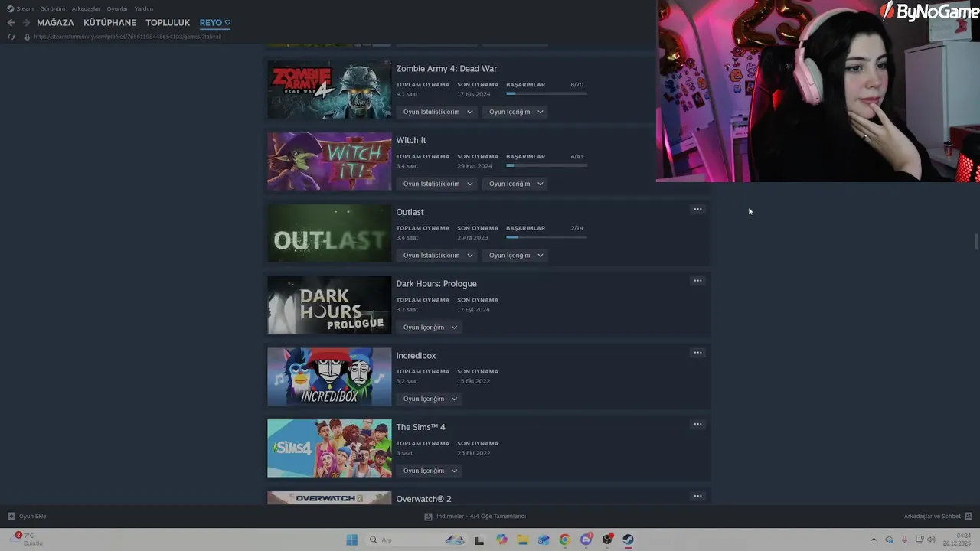This screenshot has height=551, width=980.
Task: Open File Explorer from the taskbar
Action: point(523,540)
